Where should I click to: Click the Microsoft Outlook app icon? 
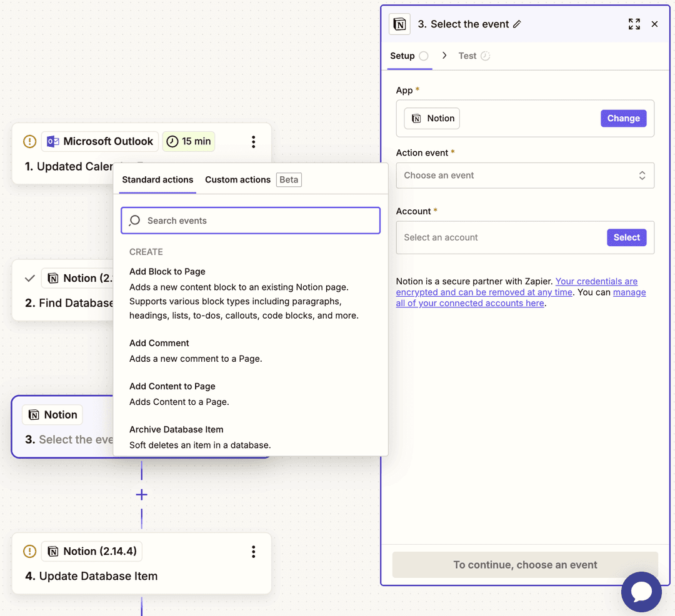point(53,142)
